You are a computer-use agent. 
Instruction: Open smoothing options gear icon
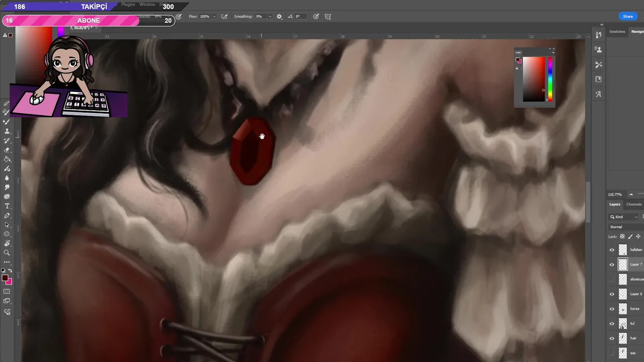click(279, 17)
